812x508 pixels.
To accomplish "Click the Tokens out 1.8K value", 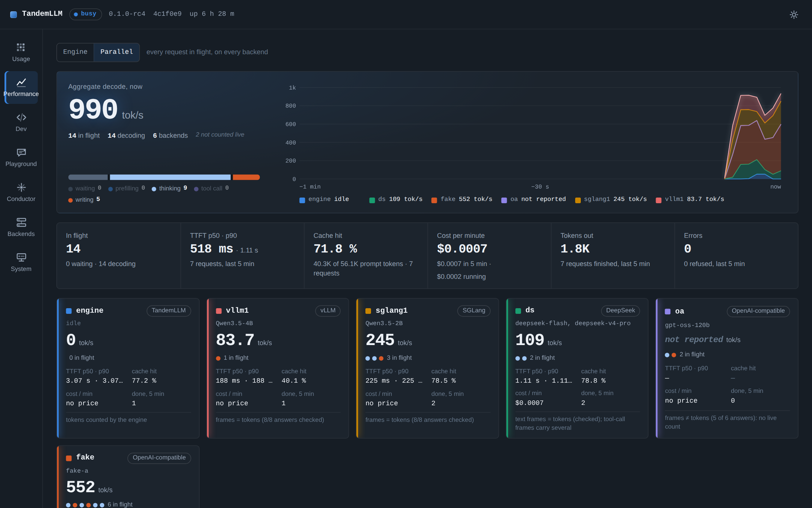I will (x=575, y=249).
